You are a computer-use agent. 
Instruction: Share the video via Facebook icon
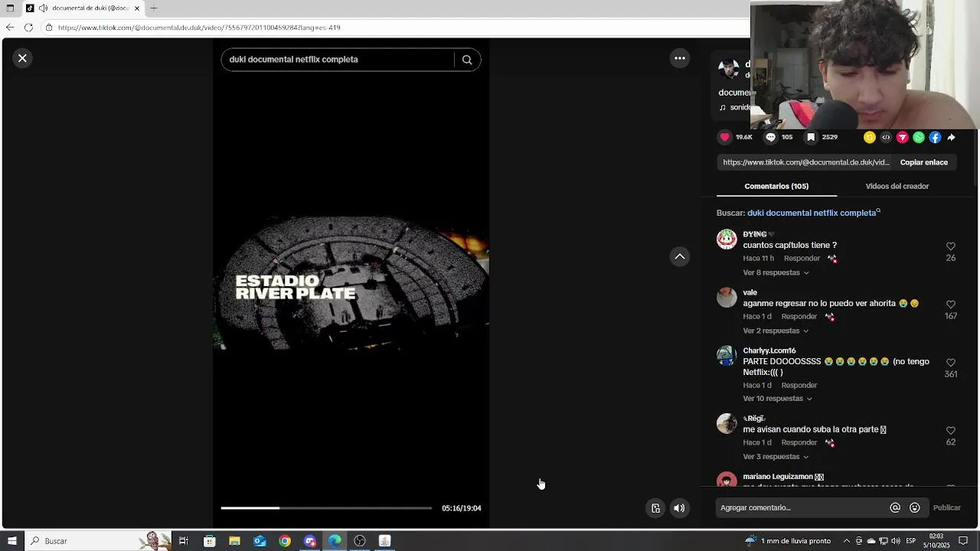click(935, 138)
